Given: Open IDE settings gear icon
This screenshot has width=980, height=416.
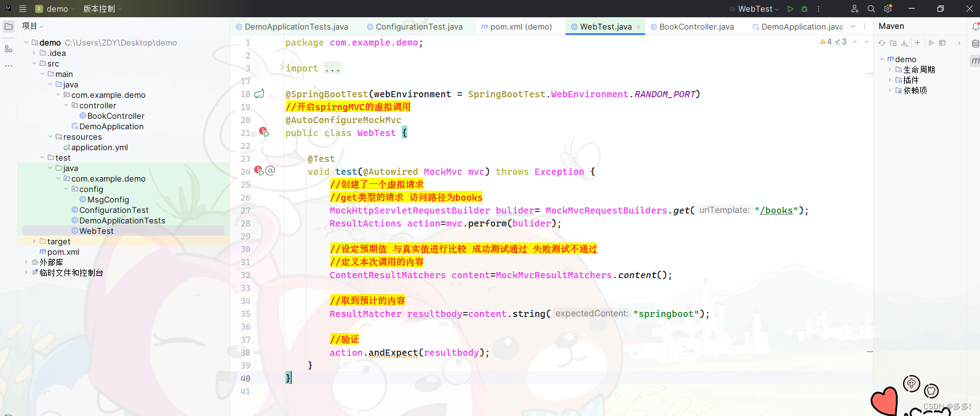Looking at the screenshot, I should pos(888,9).
